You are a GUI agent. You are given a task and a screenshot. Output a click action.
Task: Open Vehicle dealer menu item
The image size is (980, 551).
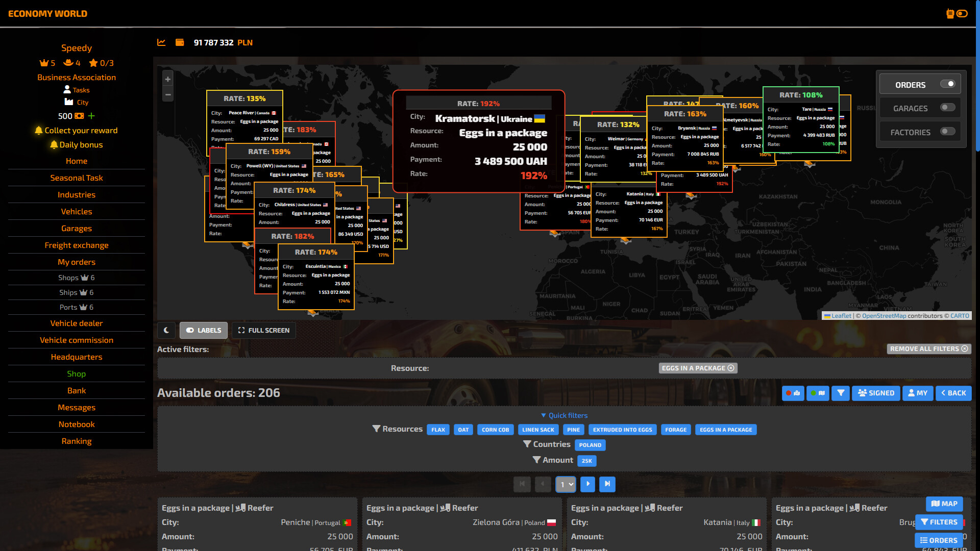[77, 323]
